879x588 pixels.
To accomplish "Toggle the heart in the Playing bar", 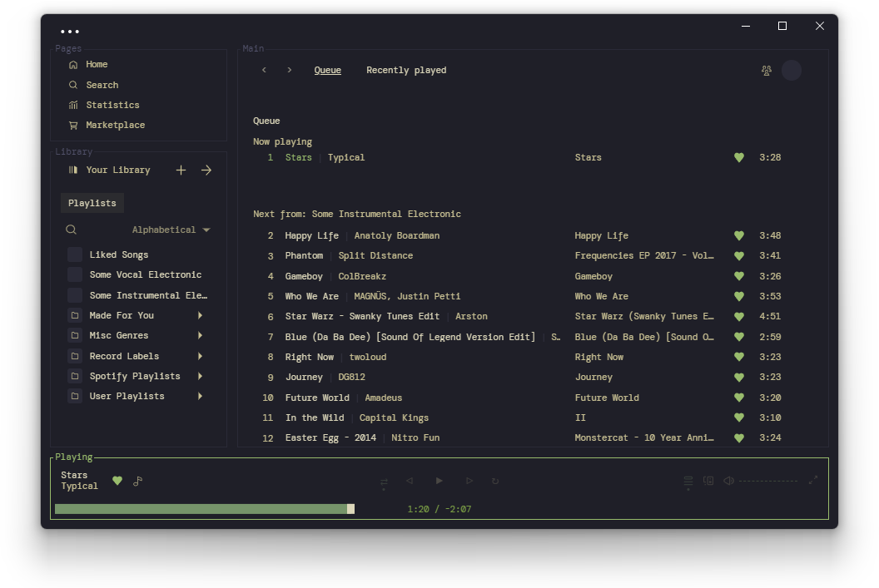I will pyautogui.click(x=117, y=481).
